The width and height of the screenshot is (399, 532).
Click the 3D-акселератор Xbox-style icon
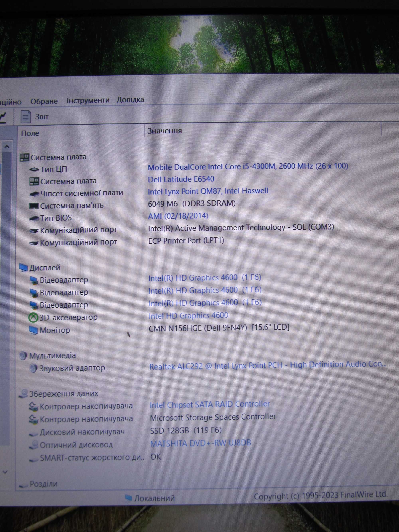point(33,318)
